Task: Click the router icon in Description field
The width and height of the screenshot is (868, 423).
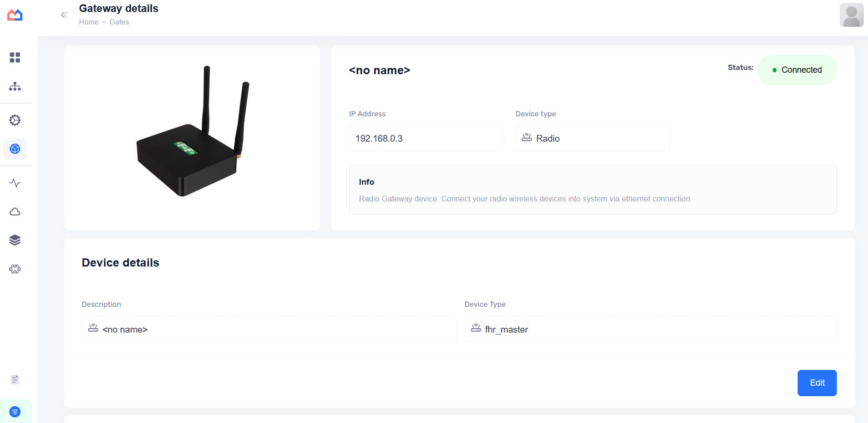Action: click(93, 328)
